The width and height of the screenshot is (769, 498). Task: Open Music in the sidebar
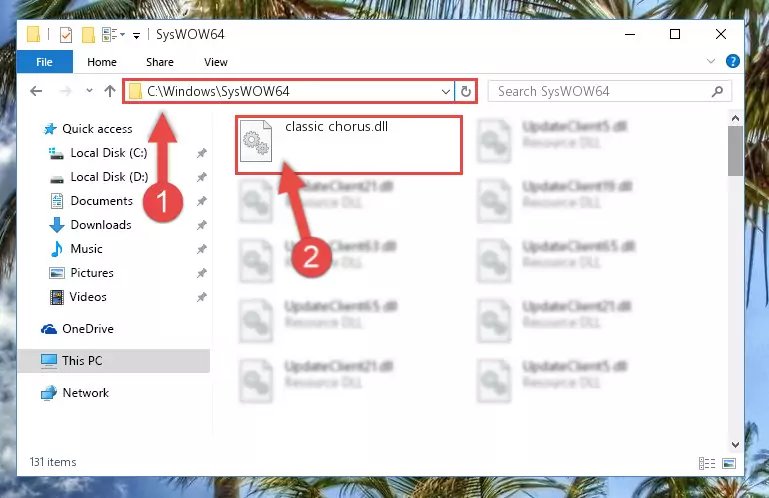[x=77, y=249]
